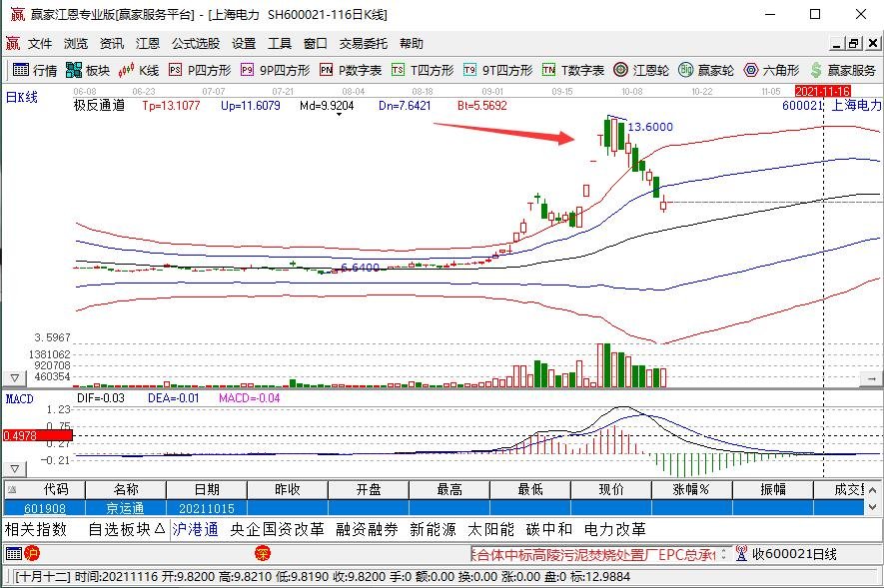Select the 自选板块 tab
884x588 pixels.
(x=126, y=529)
